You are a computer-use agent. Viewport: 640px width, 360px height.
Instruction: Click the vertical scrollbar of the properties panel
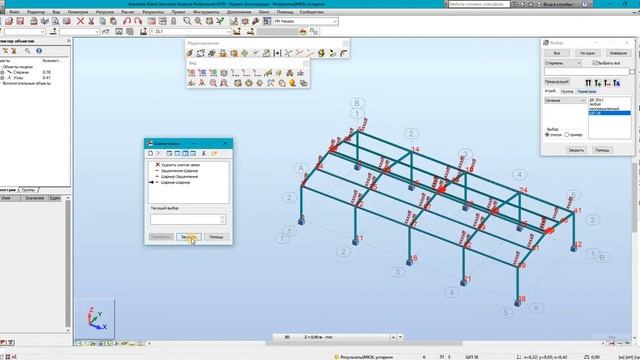[x=67, y=264]
